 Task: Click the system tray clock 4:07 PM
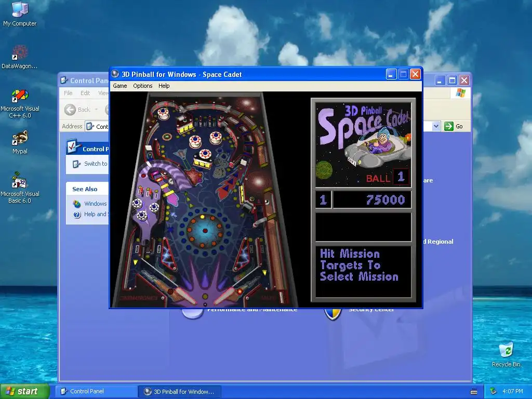[513, 391]
